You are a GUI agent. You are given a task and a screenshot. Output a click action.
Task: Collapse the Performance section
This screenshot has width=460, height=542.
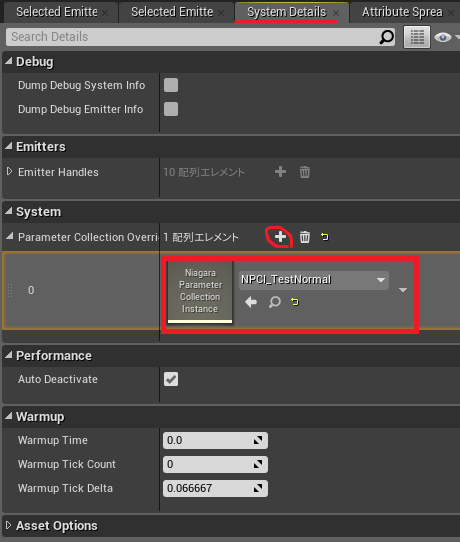tap(9, 355)
